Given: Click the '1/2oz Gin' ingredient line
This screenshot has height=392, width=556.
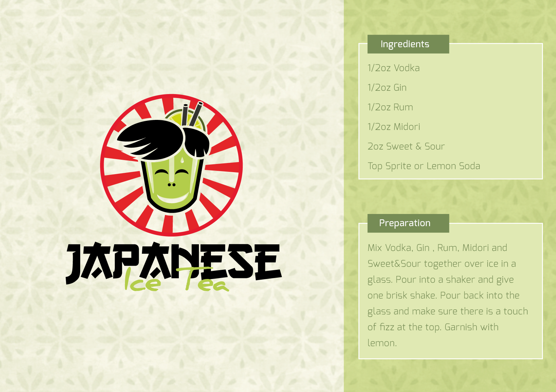Looking at the screenshot, I should pos(387,88).
